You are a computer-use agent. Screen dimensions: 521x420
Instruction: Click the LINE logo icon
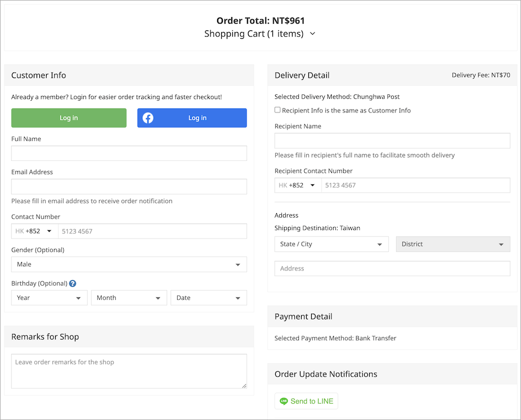pyautogui.click(x=284, y=401)
